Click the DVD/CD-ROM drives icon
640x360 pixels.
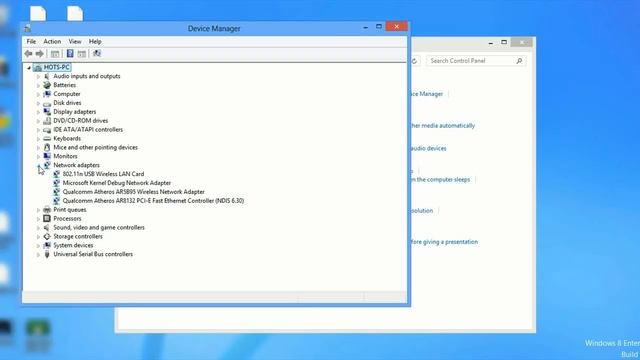coord(47,121)
